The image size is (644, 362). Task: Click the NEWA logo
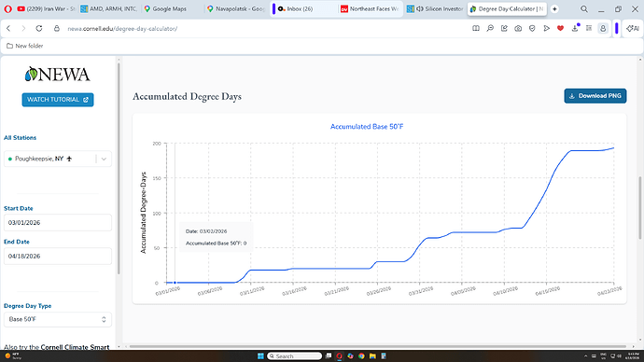(57, 75)
